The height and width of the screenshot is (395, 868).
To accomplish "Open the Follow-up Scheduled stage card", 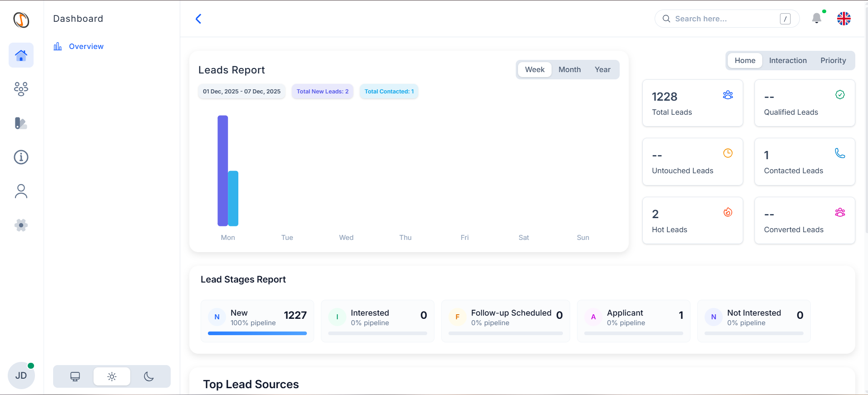I will coord(506,321).
